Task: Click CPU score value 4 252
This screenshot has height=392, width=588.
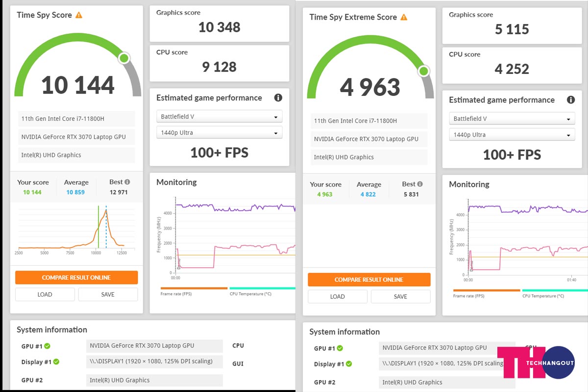Action: click(512, 69)
